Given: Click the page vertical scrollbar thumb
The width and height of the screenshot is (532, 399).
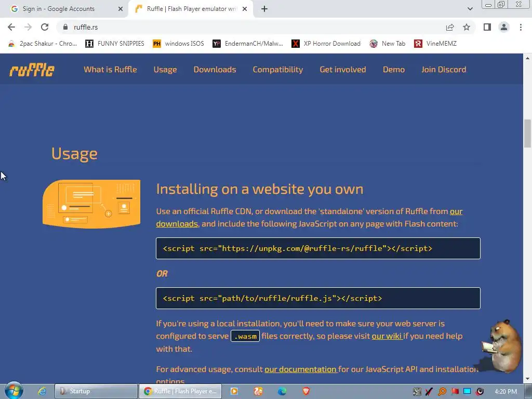Looking at the screenshot, I should pyautogui.click(x=528, y=134).
